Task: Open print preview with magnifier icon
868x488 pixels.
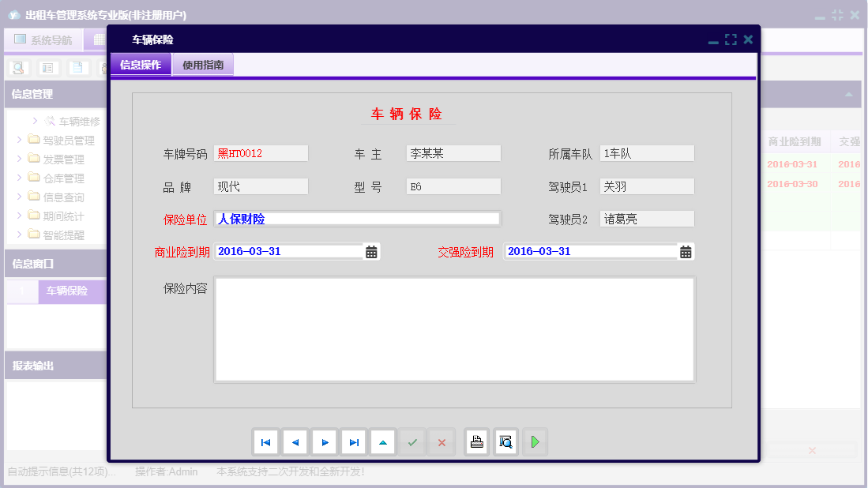Action: (x=505, y=442)
